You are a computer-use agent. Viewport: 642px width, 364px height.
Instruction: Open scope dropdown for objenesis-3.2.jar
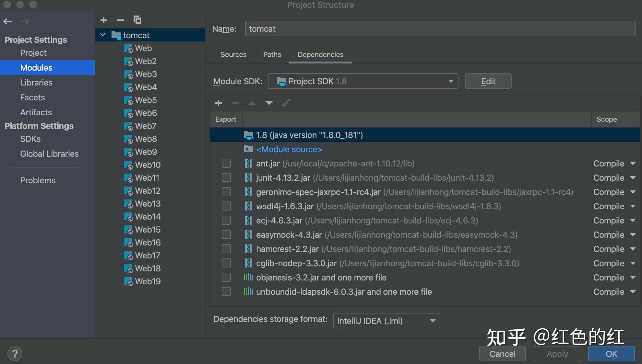(x=633, y=278)
